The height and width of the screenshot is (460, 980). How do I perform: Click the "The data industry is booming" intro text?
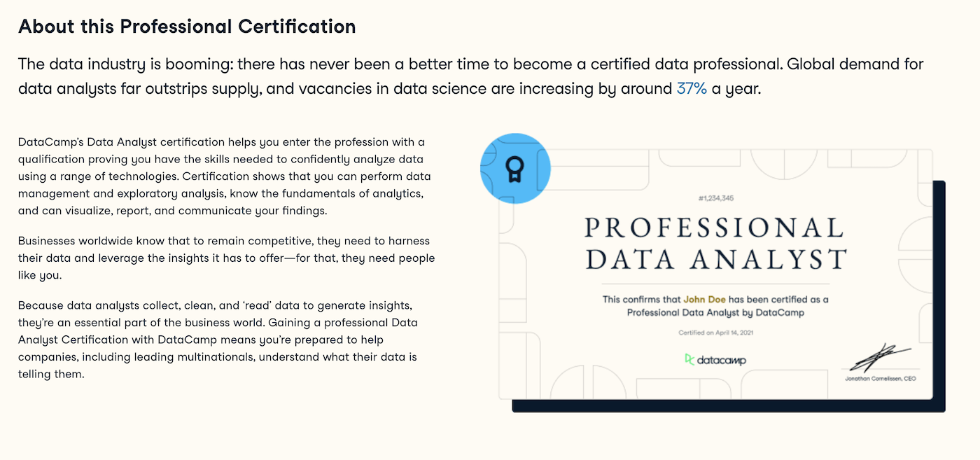coord(471,77)
